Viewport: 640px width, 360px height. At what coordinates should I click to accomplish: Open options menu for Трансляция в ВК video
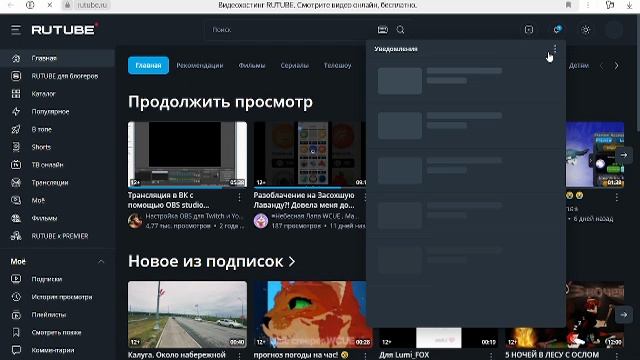(240, 197)
